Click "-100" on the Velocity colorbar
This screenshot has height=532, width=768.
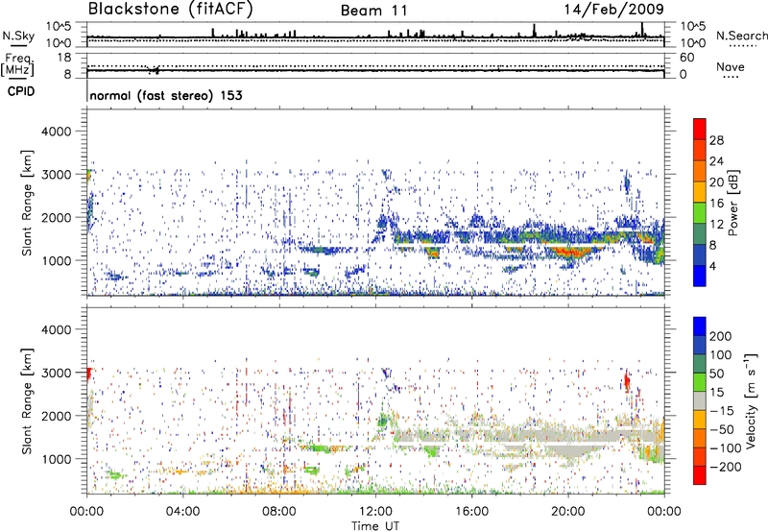(726, 448)
